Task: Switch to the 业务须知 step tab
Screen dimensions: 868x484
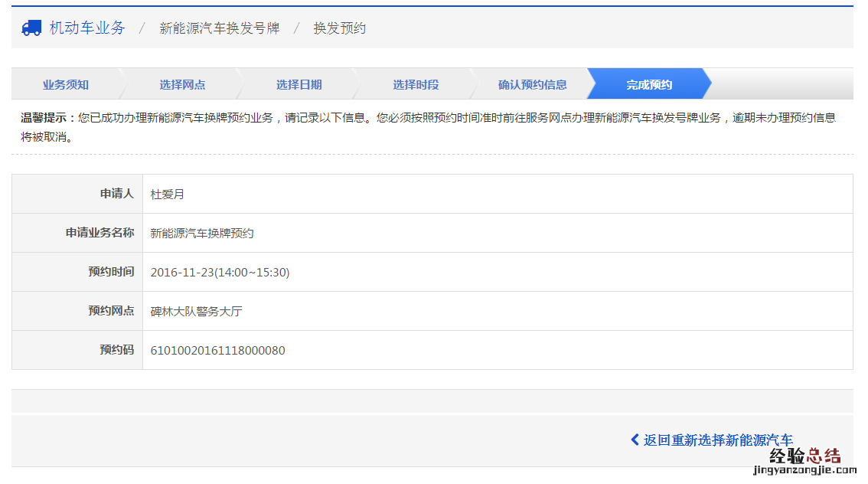Action: [65, 84]
